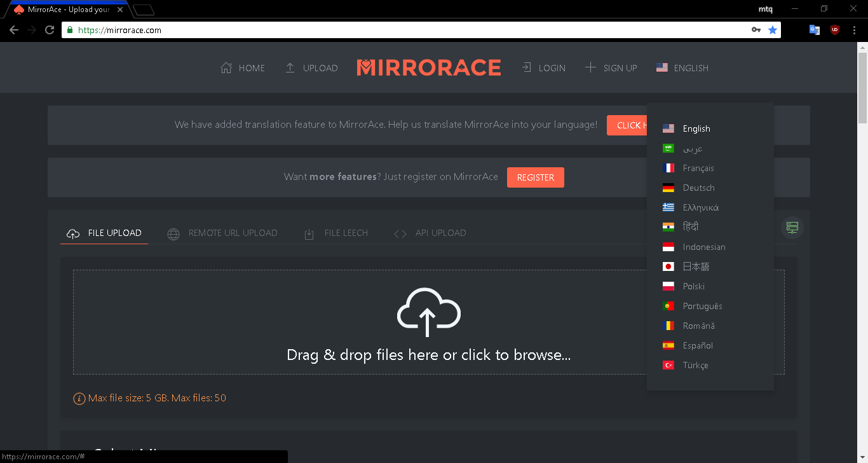Switch to the REMOTE URL UPLOAD tab
Image resolution: width=868 pixels, height=463 pixels.
coord(222,233)
